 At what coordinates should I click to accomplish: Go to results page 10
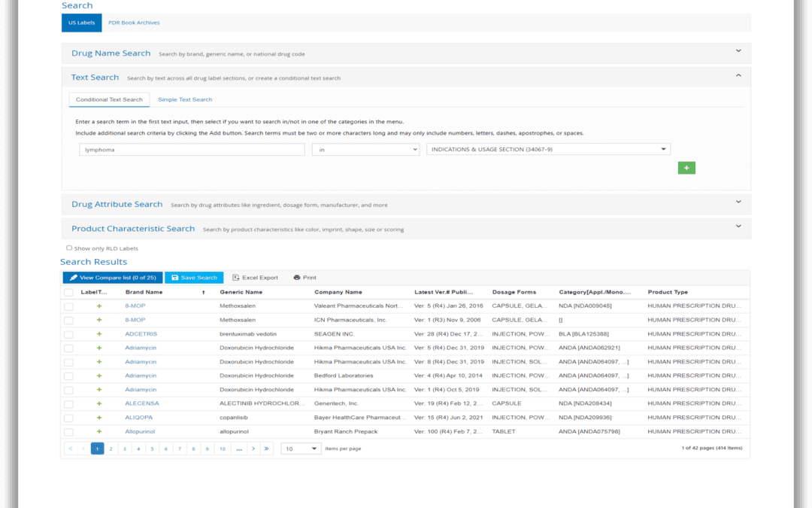(223, 449)
